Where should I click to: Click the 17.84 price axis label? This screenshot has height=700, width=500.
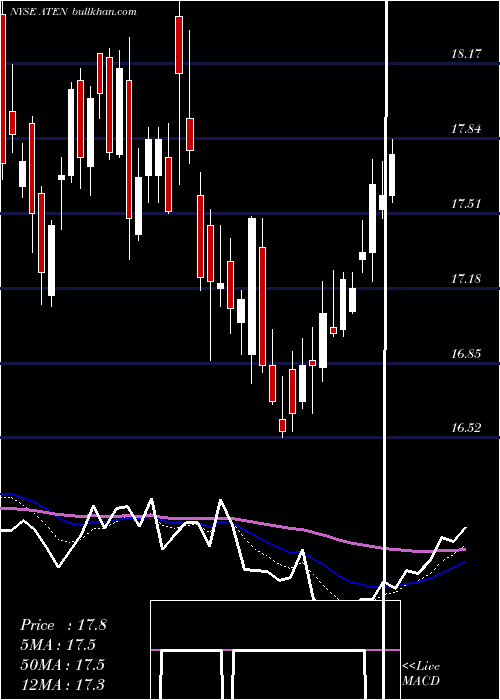[x=467, y=129]
